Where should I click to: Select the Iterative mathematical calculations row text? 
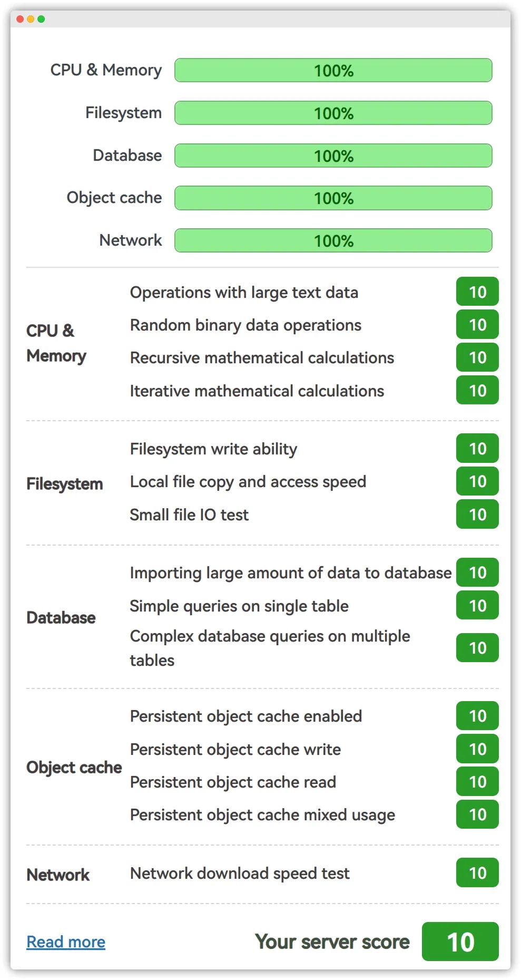point(257,391)
